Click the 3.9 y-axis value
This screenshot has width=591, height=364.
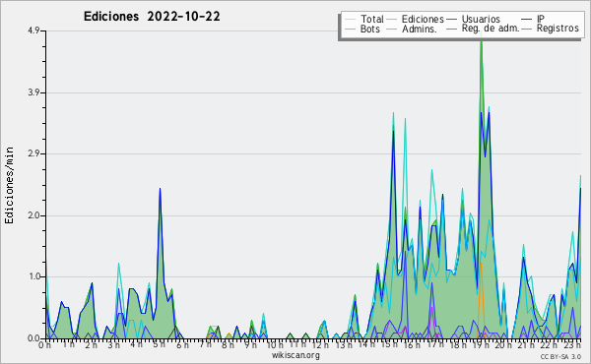coord(33,92)
